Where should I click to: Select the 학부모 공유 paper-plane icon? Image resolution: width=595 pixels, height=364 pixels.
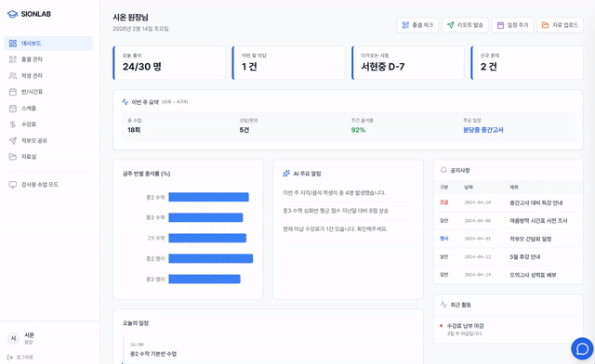click(13, 140)
